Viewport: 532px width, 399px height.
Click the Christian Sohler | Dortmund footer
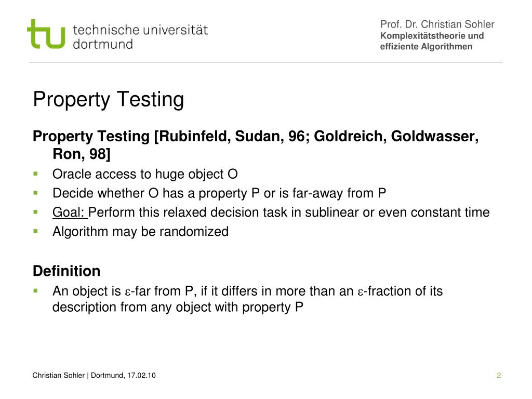pos(94,375)
